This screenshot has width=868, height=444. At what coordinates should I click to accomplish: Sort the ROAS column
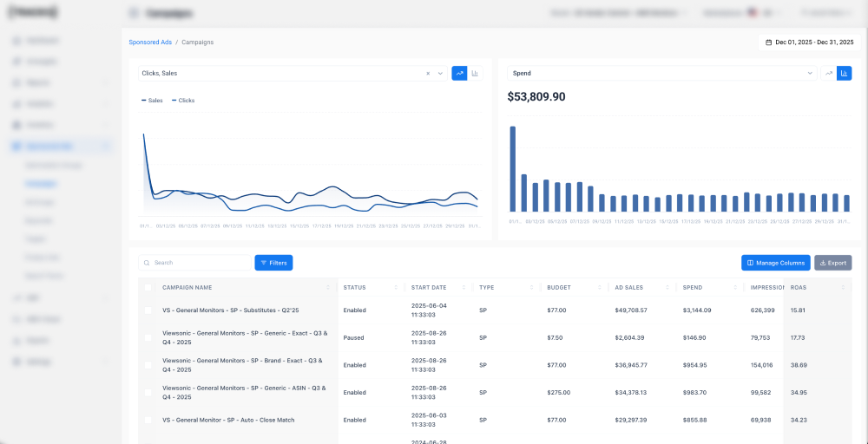pos(843,288)
